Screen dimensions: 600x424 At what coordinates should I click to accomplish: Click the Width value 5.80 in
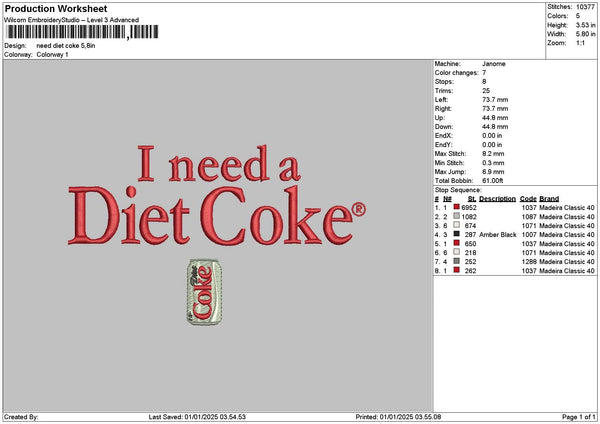pyautogui.click(x=585, y=34)
